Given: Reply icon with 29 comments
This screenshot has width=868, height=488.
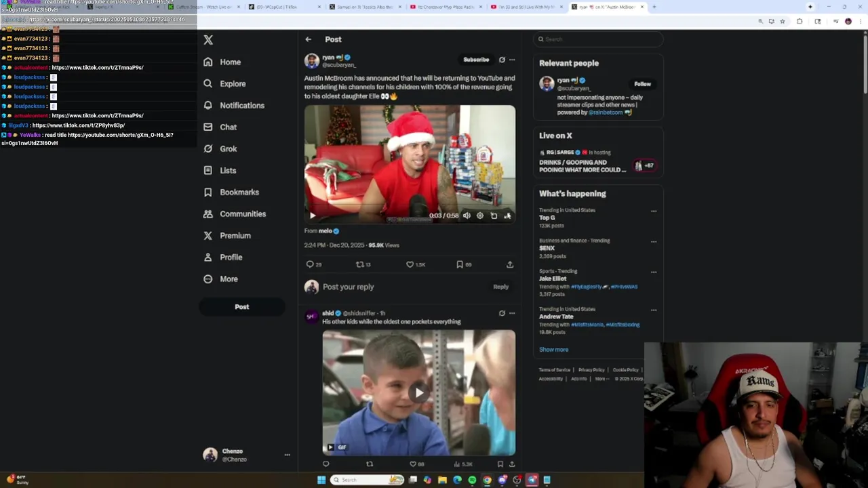Looking at the screenshot, I should (x=314, y=264).
